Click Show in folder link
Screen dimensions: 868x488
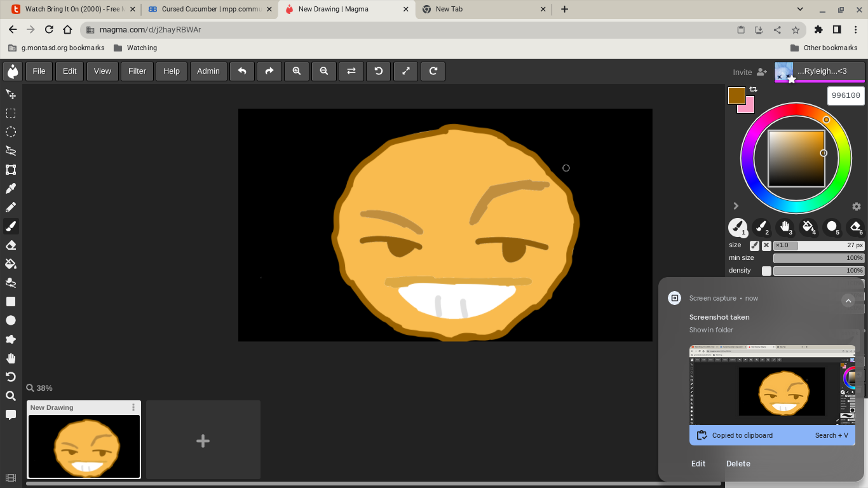tap(711, 330)
